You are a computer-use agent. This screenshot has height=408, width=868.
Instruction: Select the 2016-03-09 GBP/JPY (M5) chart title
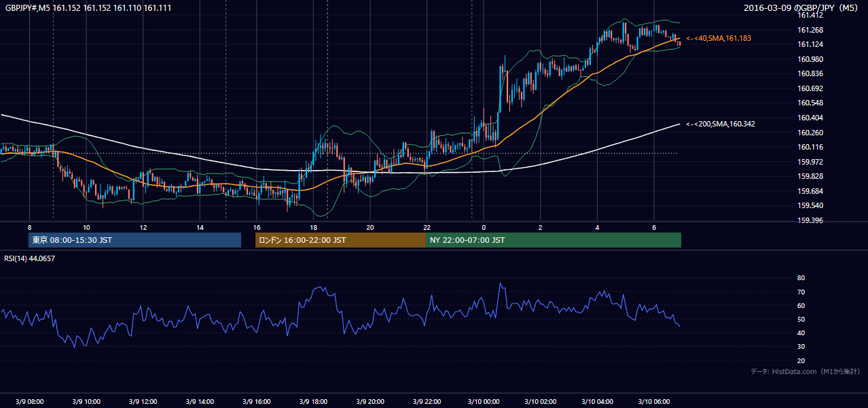pos(802,7)
